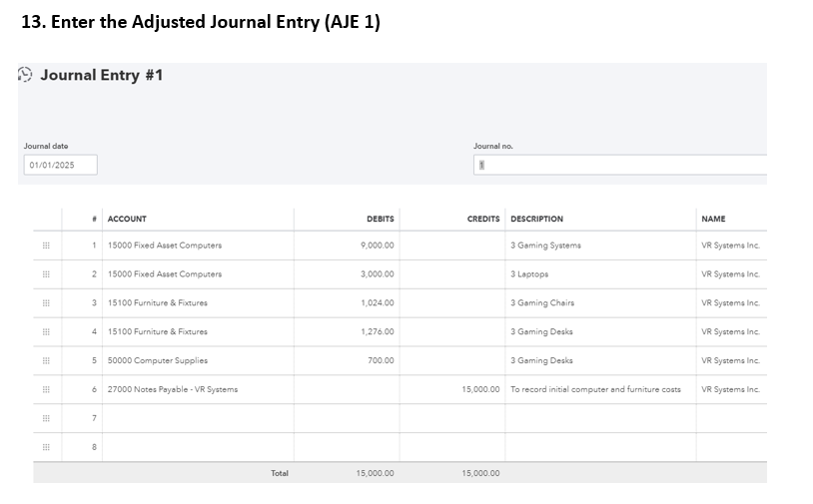Click the empty account cell in row 7
The height and width of the screenshot is (504, 813).
(x=198, y=418)
